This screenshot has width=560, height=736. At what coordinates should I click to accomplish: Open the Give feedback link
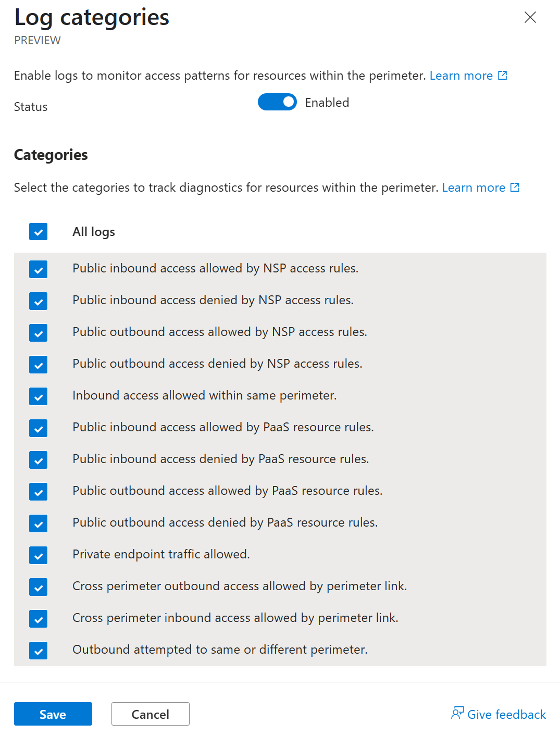tap(506, 715)
